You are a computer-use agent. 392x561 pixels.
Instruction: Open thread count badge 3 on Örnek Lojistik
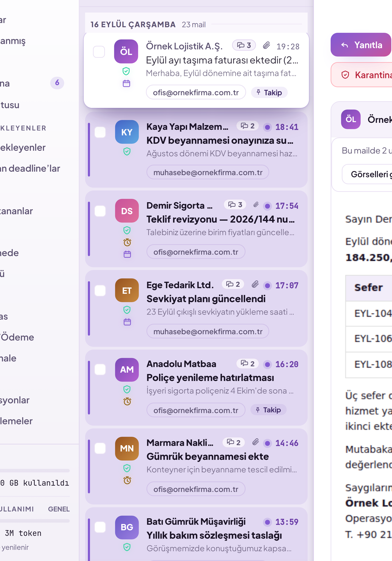(x=244, y=45)
